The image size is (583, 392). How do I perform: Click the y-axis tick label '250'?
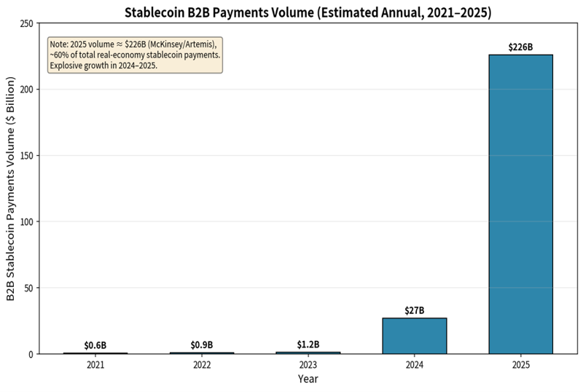27,24
